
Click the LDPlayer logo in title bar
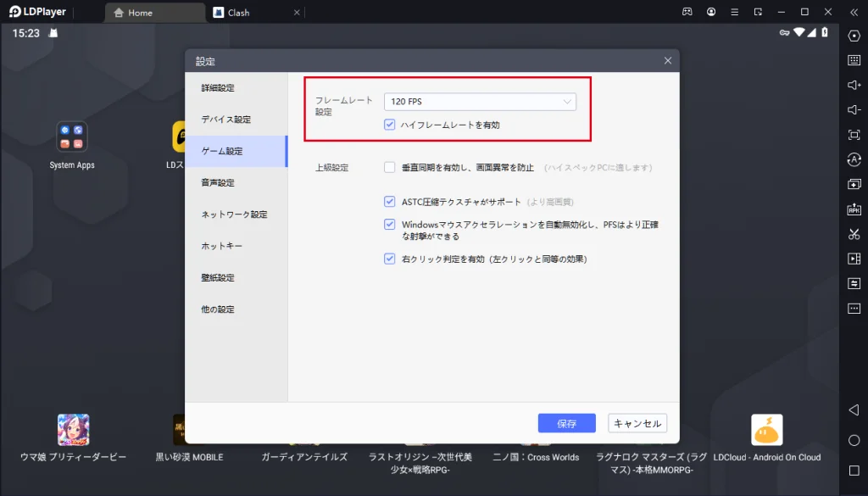(37, 12)
